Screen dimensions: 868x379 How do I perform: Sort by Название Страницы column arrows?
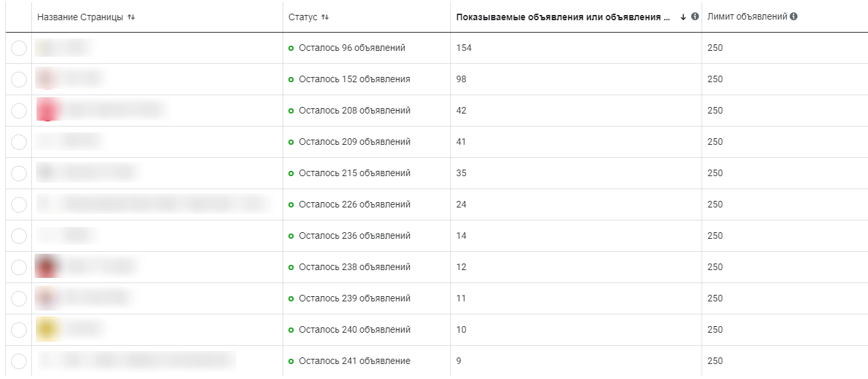(131, 17)
